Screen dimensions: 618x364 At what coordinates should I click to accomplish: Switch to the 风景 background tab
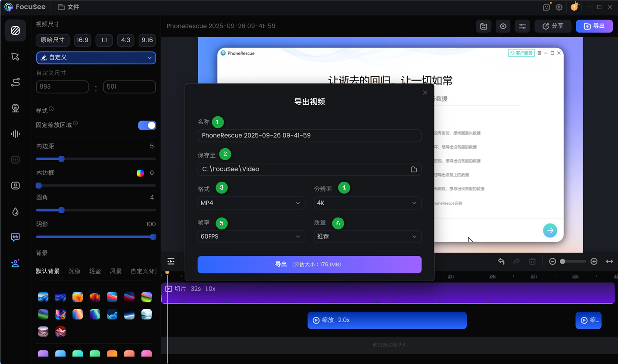pos(116,271)
